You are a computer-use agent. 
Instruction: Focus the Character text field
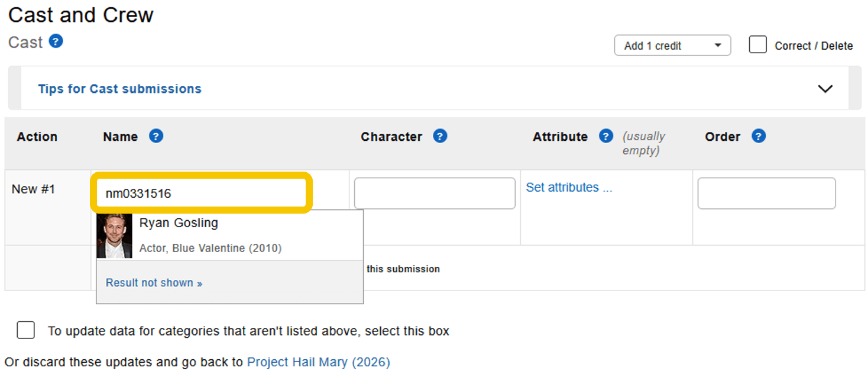[x=435, y=193]
